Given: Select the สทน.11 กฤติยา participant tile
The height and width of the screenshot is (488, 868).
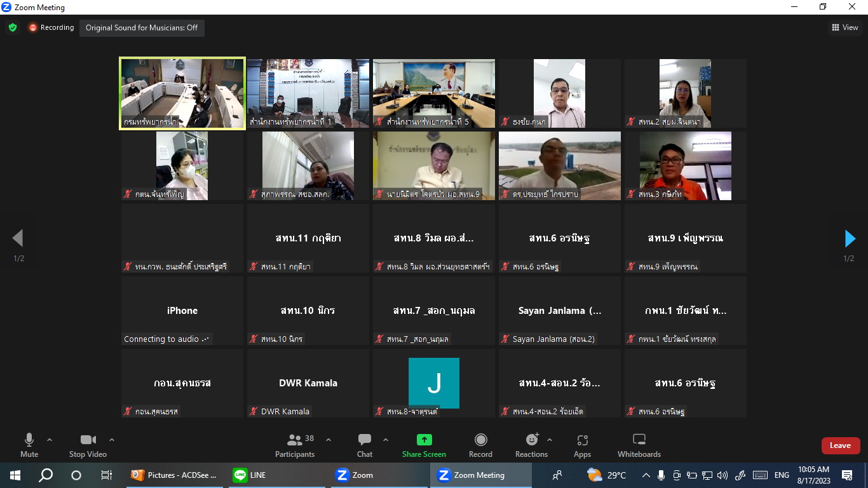Looking at the screenshot, I should pyautogui.click(x=308, y=238).
